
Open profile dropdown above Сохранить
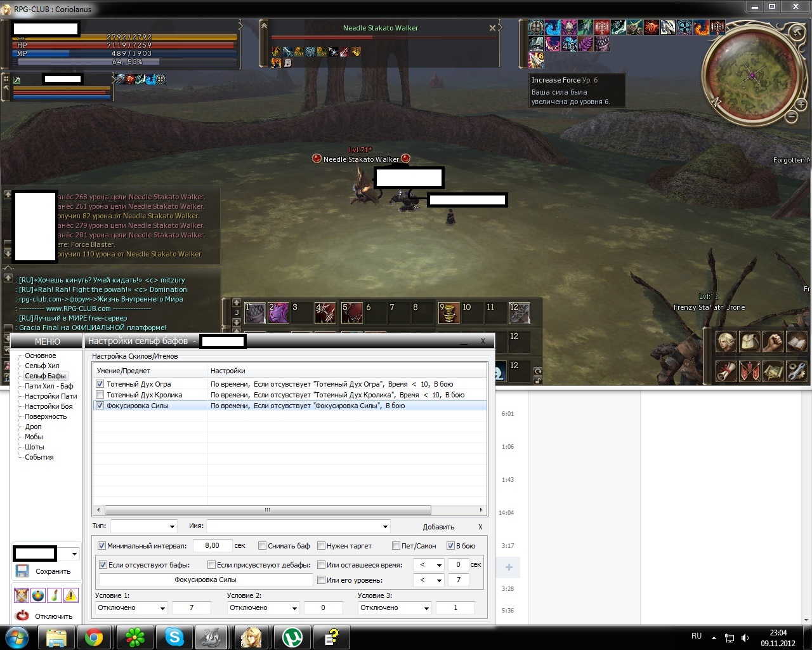[x=74, y=554]
